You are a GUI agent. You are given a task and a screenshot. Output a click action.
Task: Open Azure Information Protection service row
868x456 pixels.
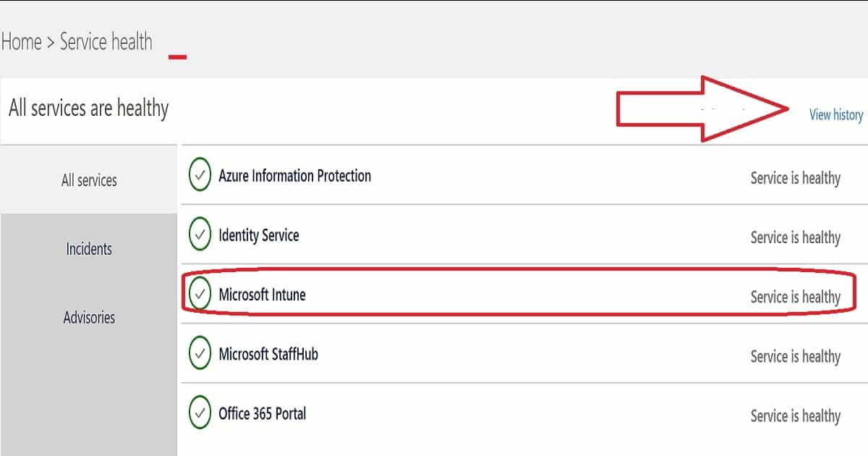tap(524, 176)
